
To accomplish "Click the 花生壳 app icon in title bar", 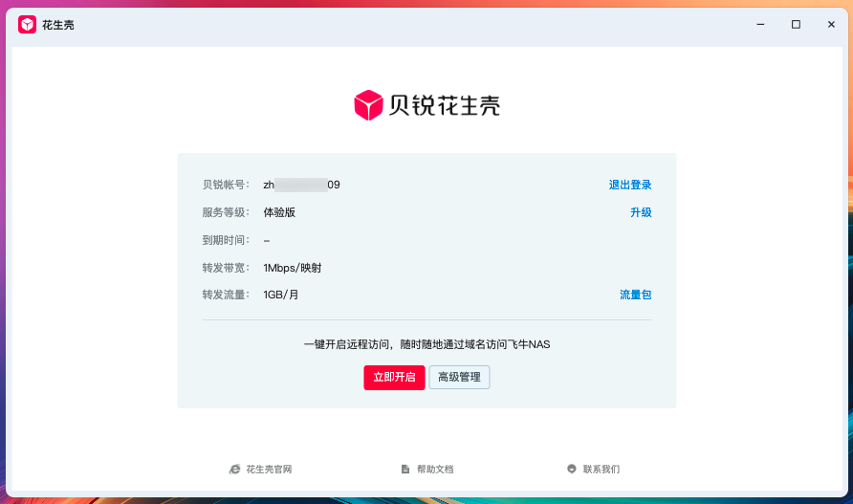I will [x=27, y=25].
